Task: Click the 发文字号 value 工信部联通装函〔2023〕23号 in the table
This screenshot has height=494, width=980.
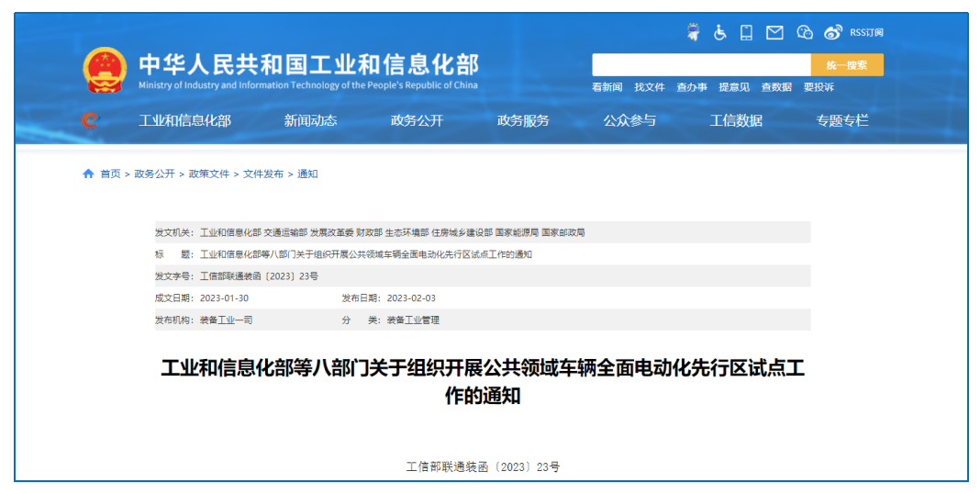Action: 259,276
